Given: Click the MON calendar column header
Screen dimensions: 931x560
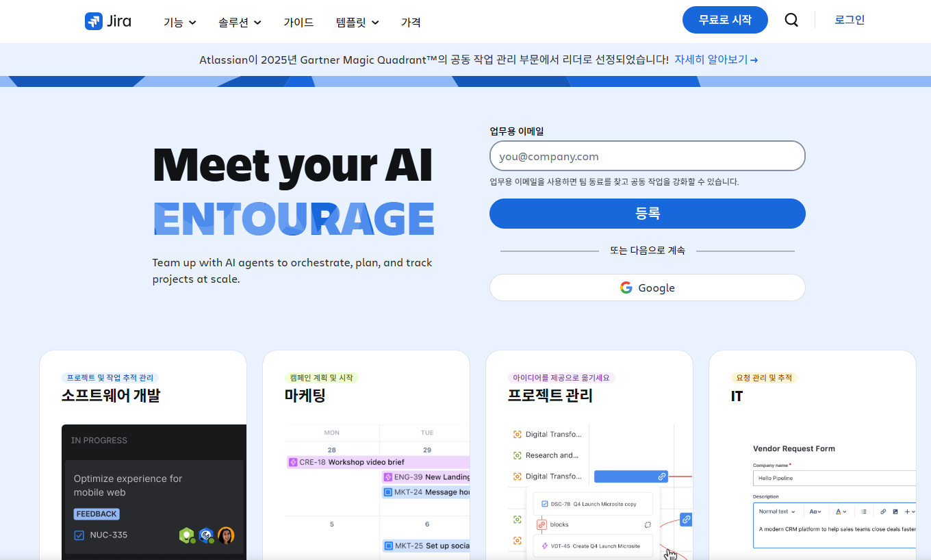Looking at the screenshot, I should coord(332,433).
